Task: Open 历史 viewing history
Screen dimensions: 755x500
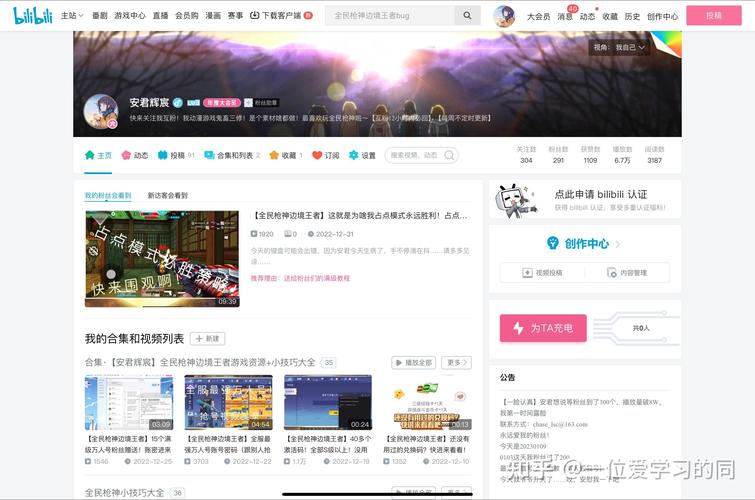Action: click(632, 16)
